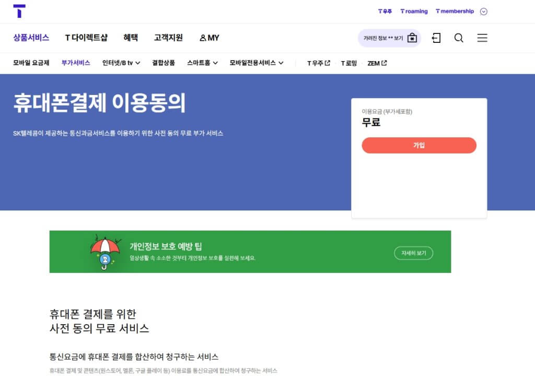
Task: Click the login door icon
Action: (x=436, y=38)
